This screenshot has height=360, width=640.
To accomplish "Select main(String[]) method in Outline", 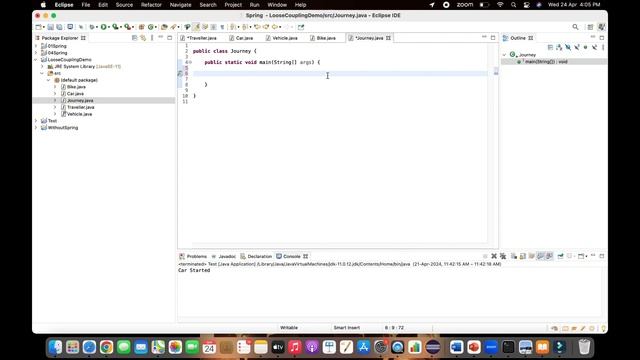I will coord(546,62).
